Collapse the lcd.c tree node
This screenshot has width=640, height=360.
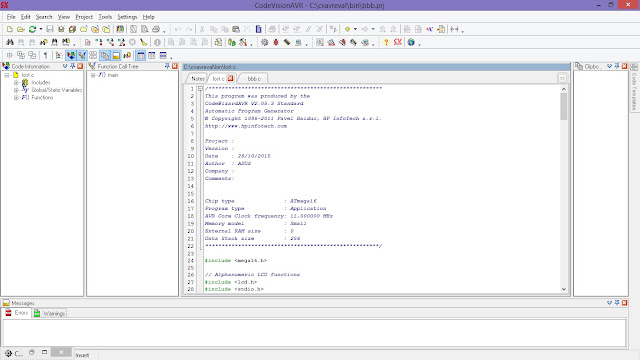[7, 75]
